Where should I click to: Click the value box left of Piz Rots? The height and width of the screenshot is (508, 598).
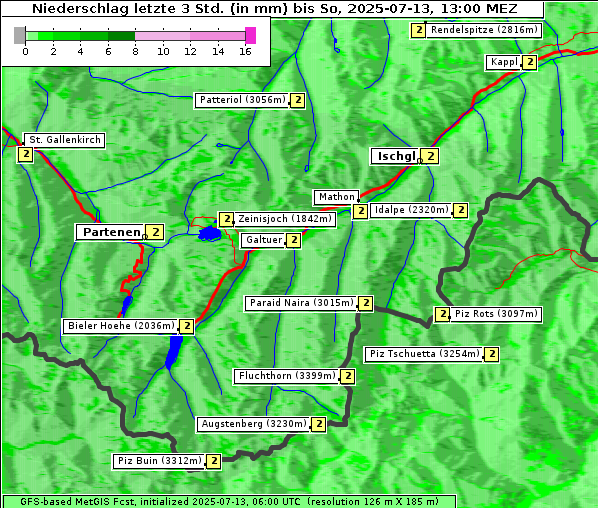(442, 315)
